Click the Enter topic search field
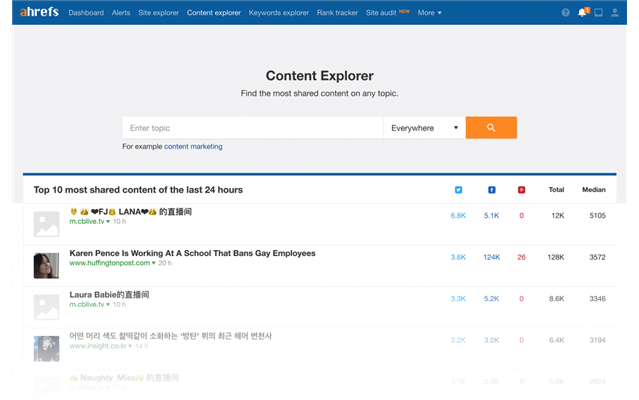The width and height of the screenshot is (639, 400). point(252,128)
